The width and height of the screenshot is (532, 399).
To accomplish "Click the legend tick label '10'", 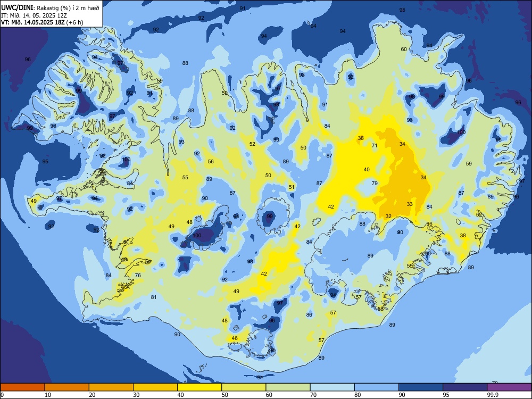I will pos(48,395).
